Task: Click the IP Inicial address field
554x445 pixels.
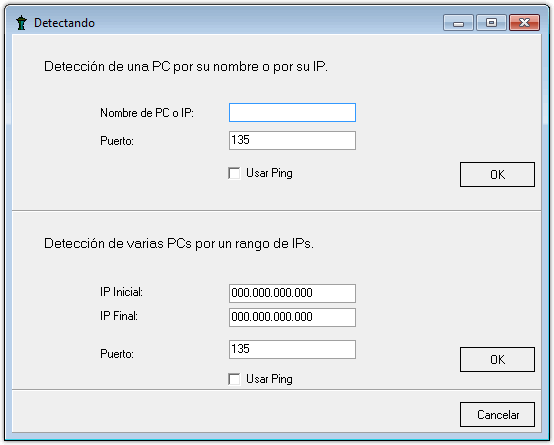Action: (292, 293)
